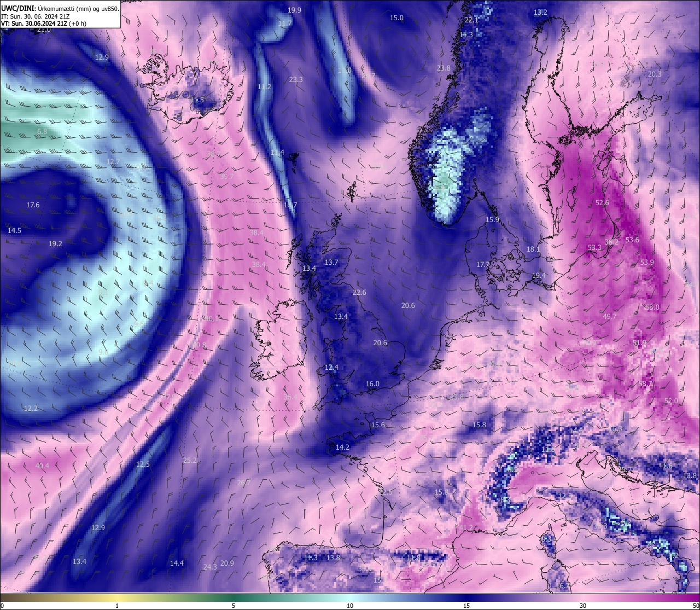Click the 14.2 value near Brittany

point(342,448)
